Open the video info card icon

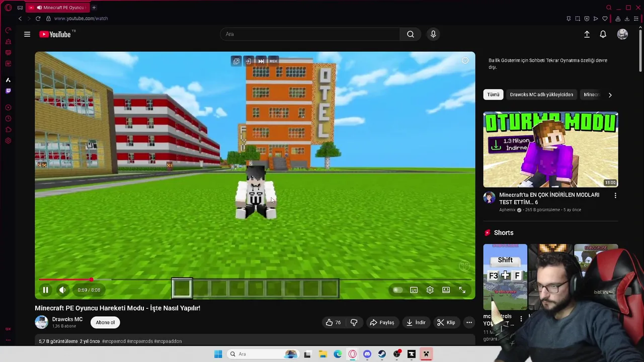pyautogui.click(x=465, y=61)
